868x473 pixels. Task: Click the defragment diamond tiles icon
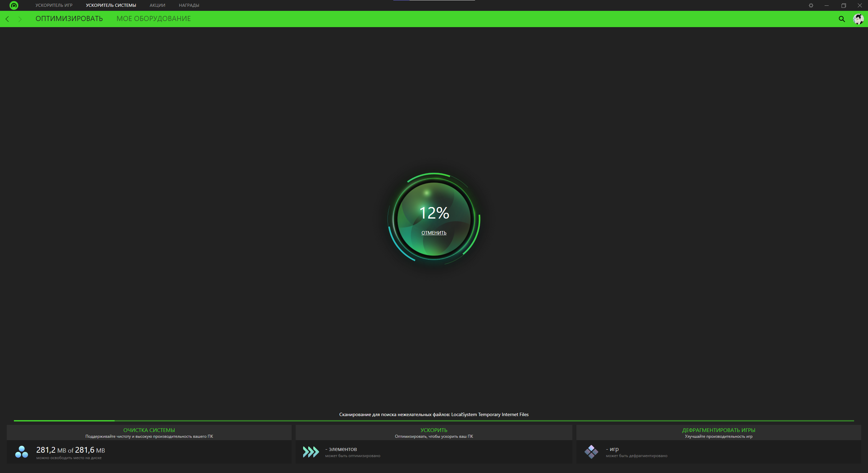click(591, 452)
